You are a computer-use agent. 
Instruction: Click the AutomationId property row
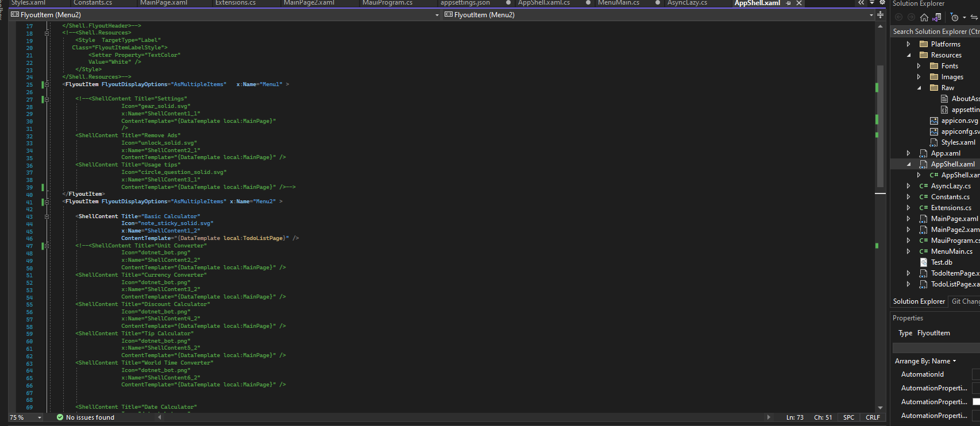[x=935, y=374]
